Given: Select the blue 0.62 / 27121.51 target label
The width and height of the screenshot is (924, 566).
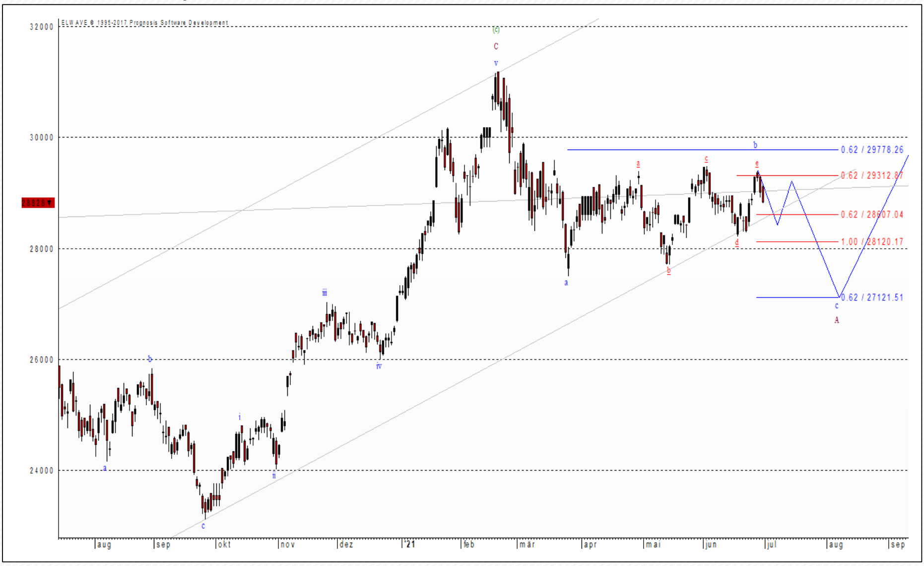Looking at the screenshot, I should coord(872,297).
